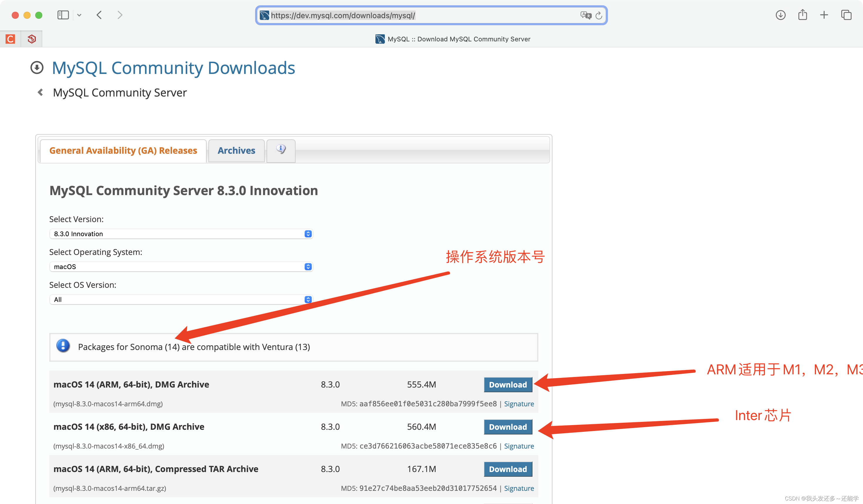This screenshot has width=863, height=504.
Task: Reload the MySQL downloads page
Action: (599, 15)
